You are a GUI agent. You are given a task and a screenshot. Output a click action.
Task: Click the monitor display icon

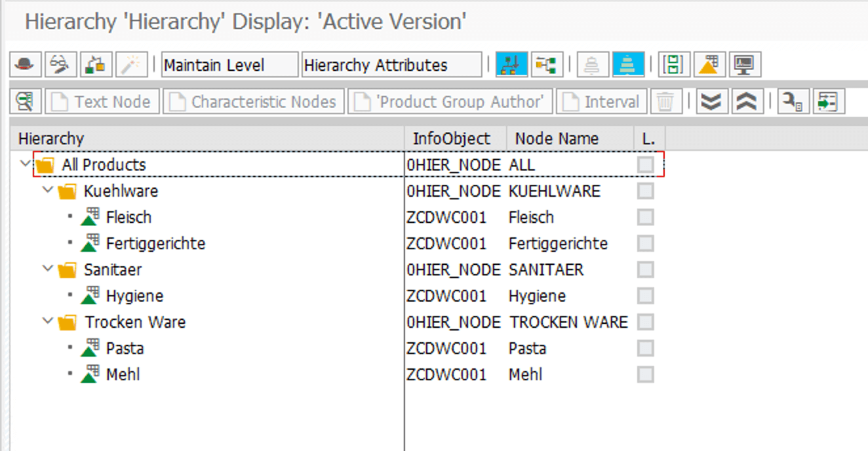pos(743,64)
